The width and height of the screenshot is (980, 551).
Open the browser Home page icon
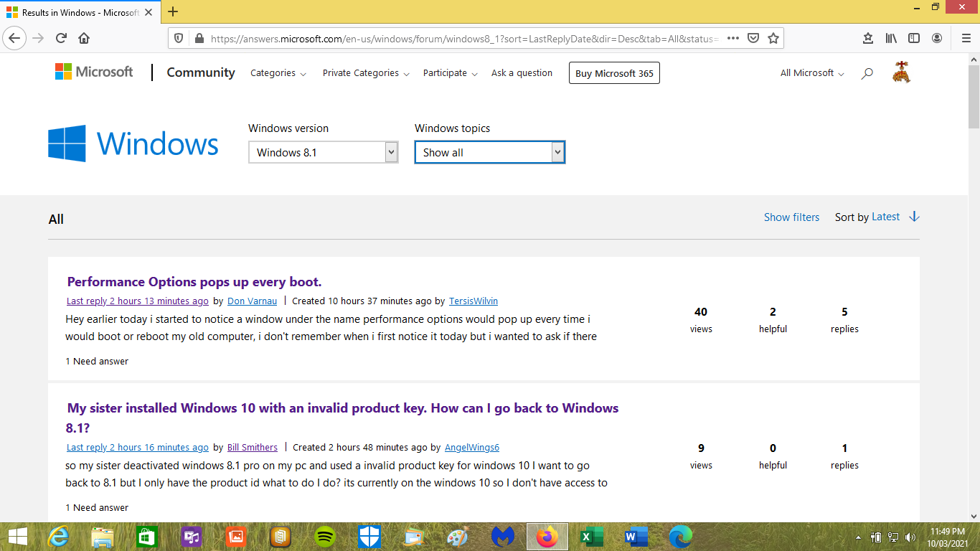tap(84, 38)
